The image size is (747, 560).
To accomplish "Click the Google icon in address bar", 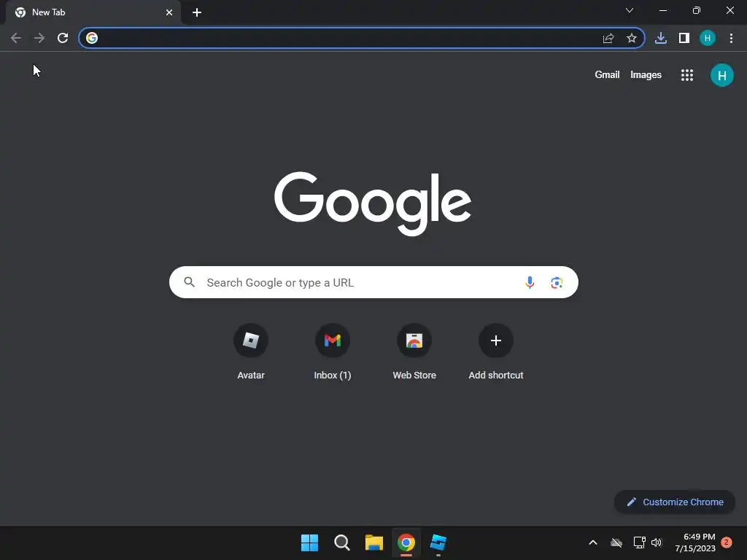I will coord(92,38).
